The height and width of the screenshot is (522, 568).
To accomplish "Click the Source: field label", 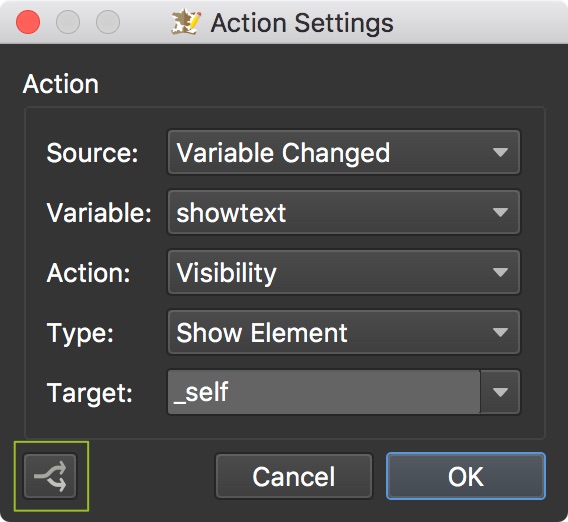I will pyautogui.click(x=92, y=153).
